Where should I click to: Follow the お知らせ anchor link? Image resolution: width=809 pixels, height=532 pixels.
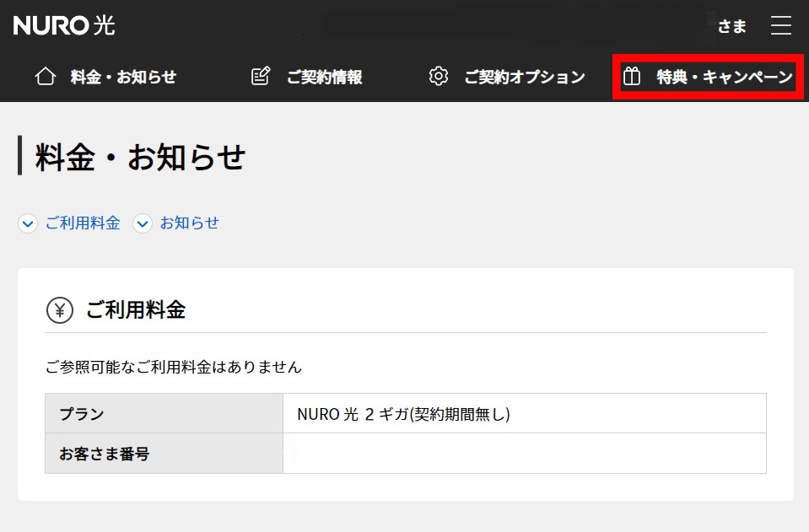click(x=189, y=223)
